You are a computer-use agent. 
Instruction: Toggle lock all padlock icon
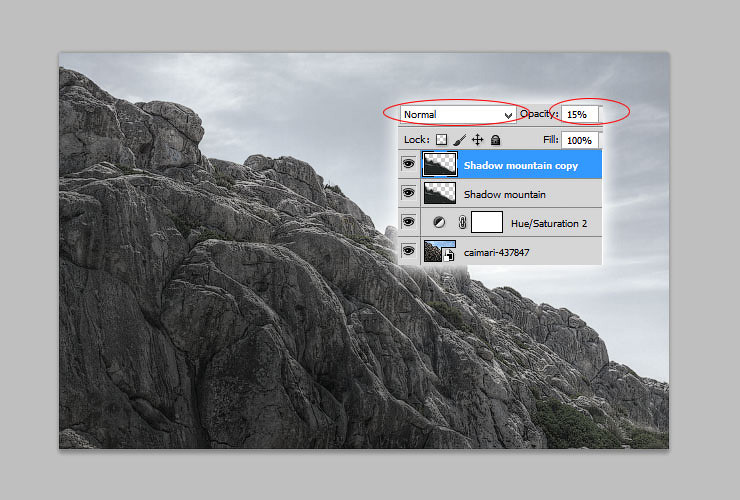(495, 140)
